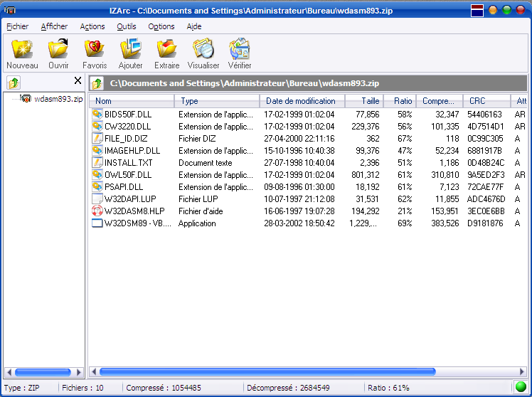This screenshot has height=397, width=532.
Task: Click the 'Document texte' type cell
Action: pyautogui.click(x=206, y=163)
